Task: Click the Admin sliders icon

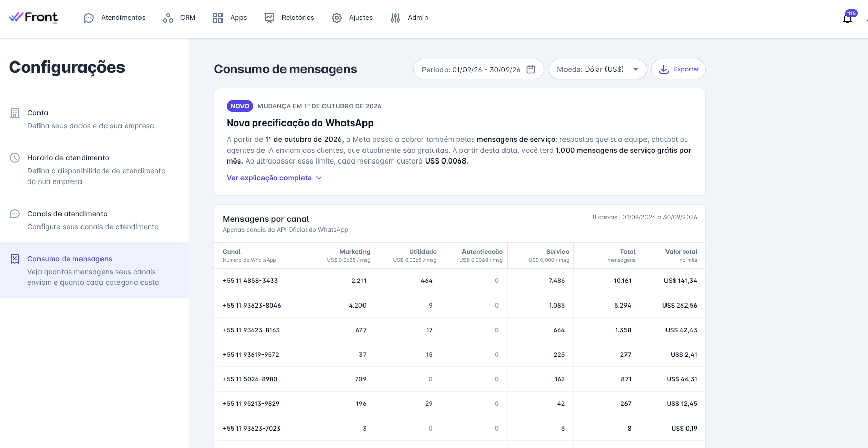Action: (x=395, y=18)
